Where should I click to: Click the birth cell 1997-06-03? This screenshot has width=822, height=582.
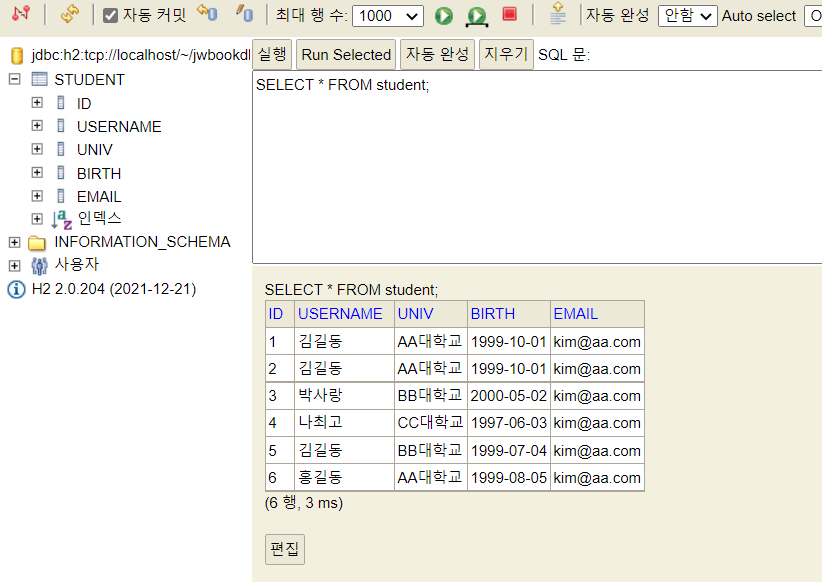(x=509, y=423)
